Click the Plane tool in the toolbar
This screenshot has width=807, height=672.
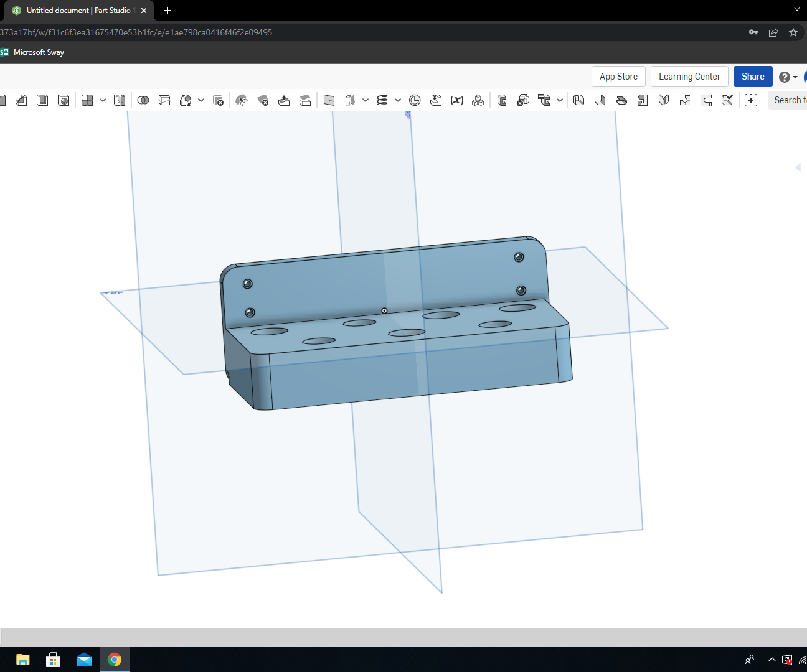click(329, 100)
